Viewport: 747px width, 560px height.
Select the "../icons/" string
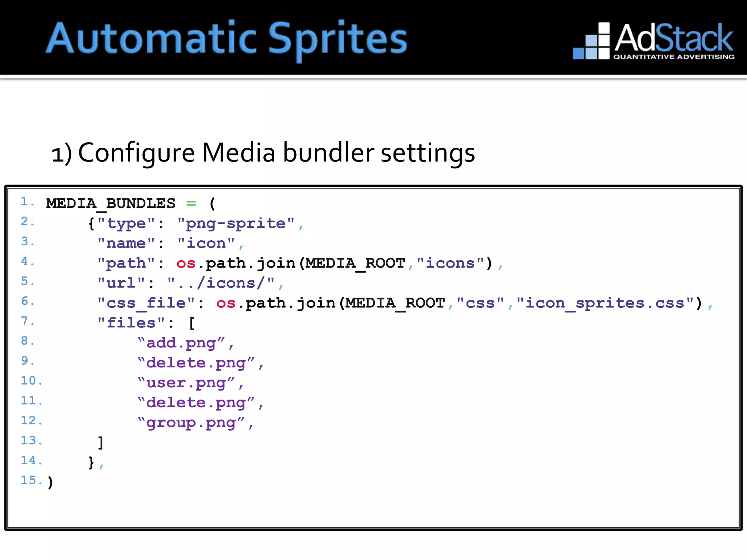coord(221,283)
